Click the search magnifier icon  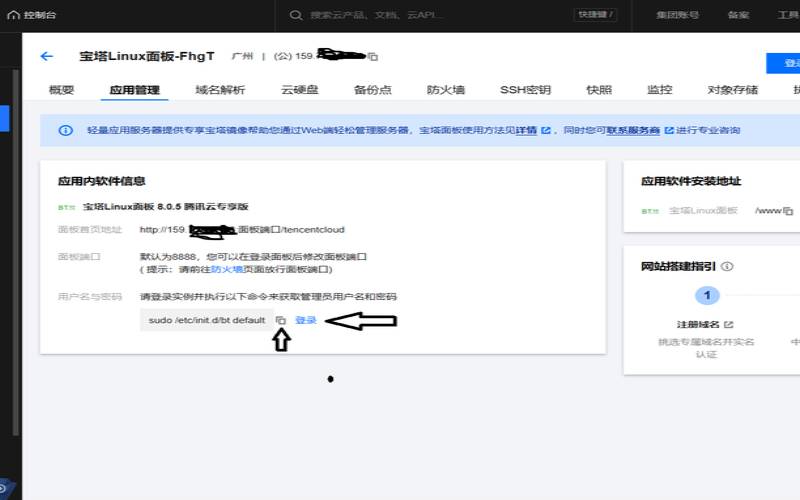[295, 15]
